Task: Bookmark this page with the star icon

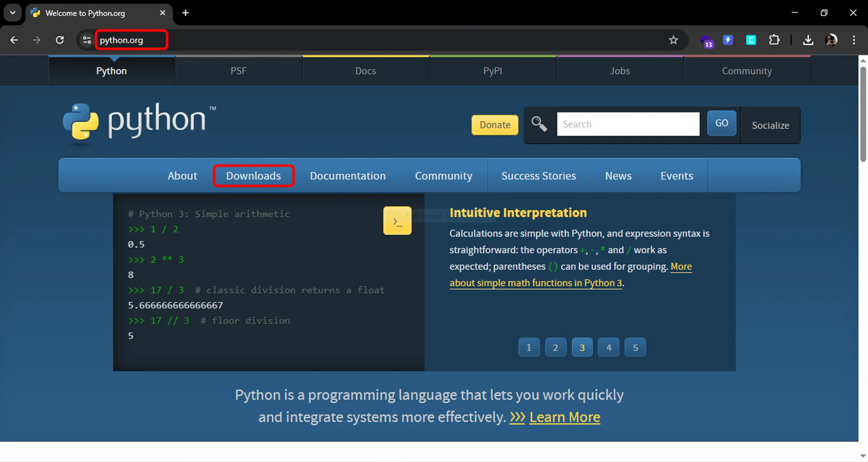Action: click(673, 40)
